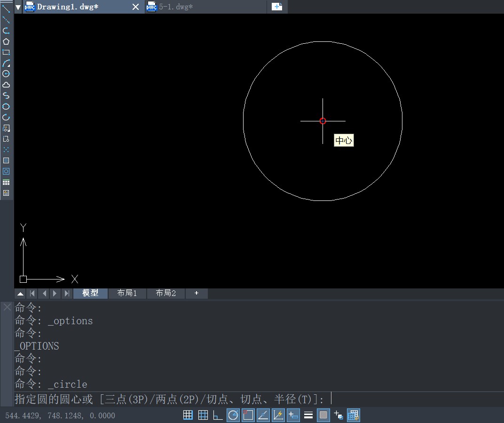Toggle Grid display in status bar
This screenshot has height=423, width=504.
[x=203, y=415]
